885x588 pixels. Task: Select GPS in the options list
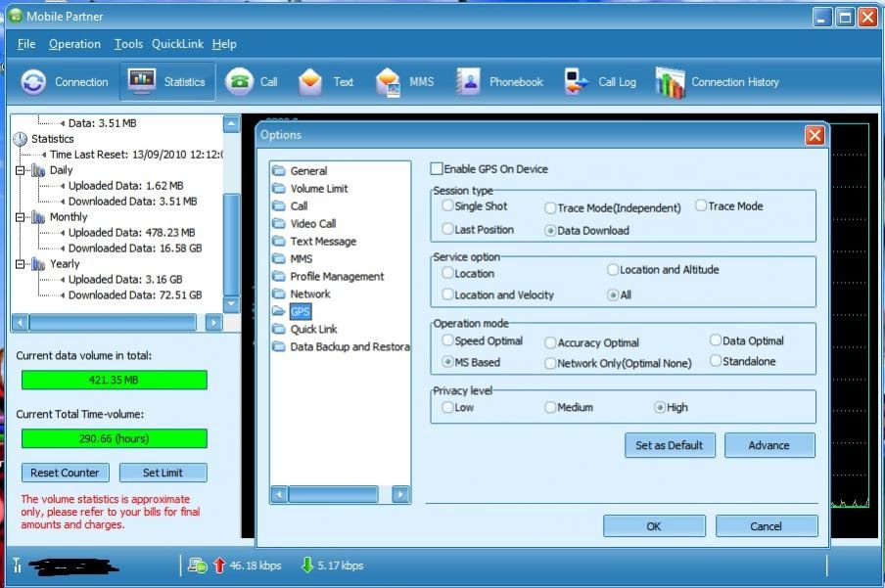(300, 311)
